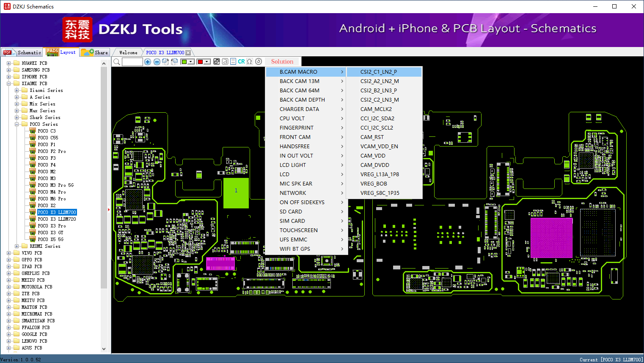Choose CAM_MCLK2 from the submenu
This screenshot has height=363, width=644.
pyautogui.click(x=384, y=109)
